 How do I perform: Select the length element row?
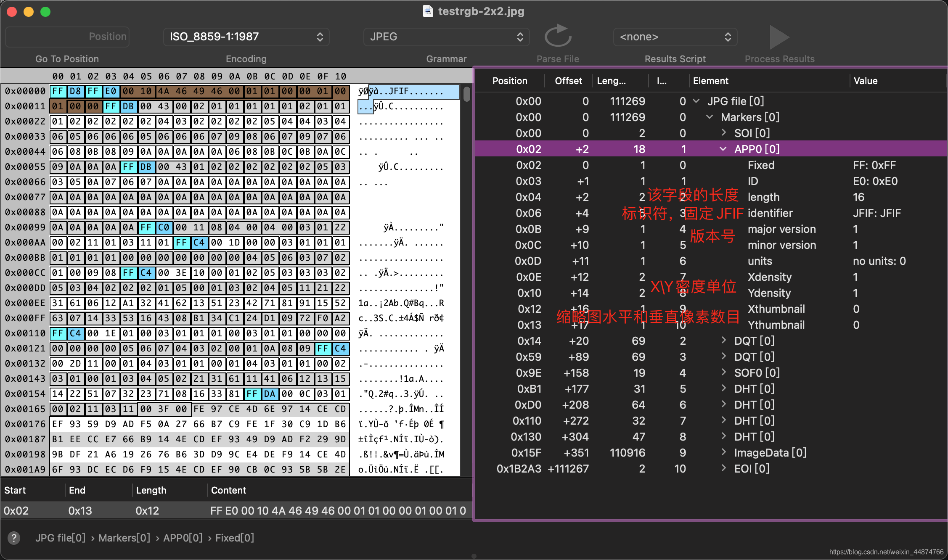[x=711, y=197]
